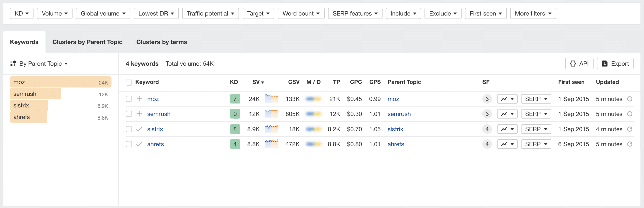Open the sistrix keyword link
Image resolution: width=644 pixels, height=208 pixels.
(155, 129)
